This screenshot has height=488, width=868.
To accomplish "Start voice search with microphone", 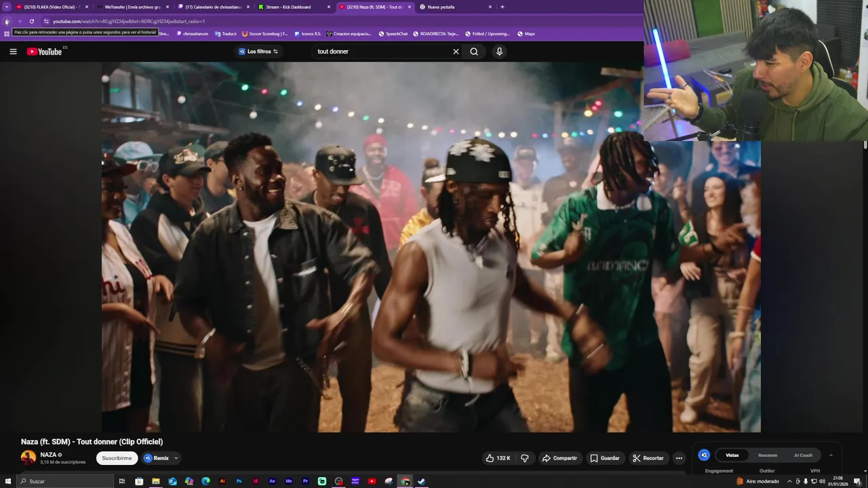I will [499, 52].
